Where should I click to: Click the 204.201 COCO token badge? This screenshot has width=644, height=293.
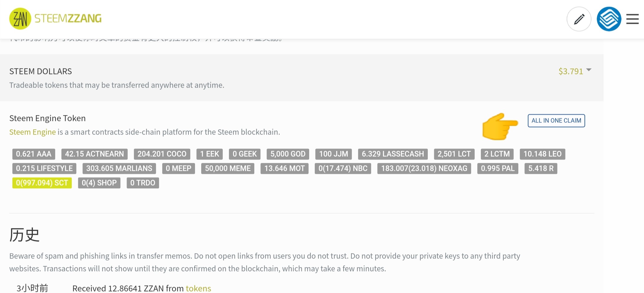[162, 154]
